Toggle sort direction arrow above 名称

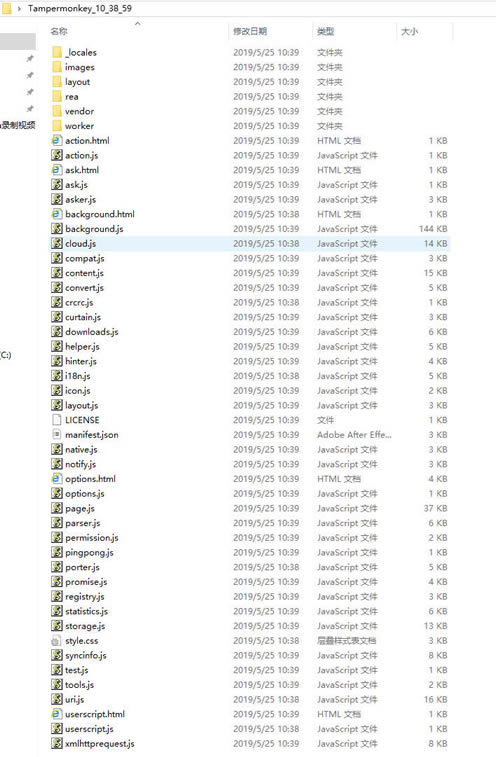click(138, 23)
